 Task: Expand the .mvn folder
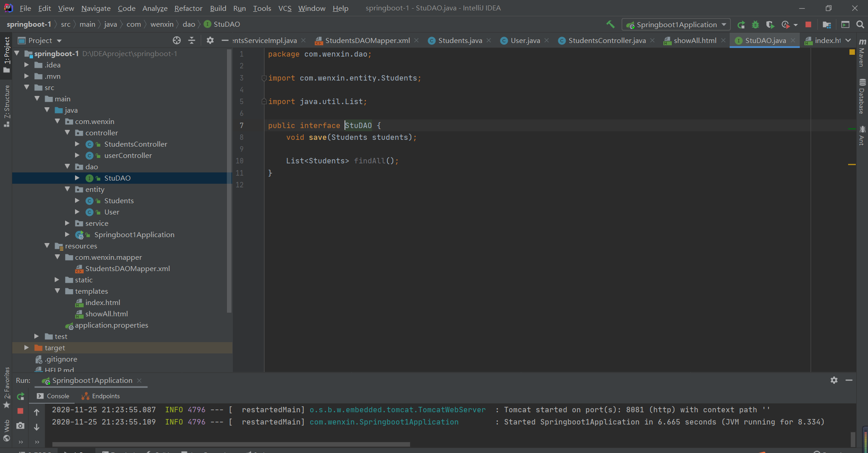pyautogui.click(x=27, y=76)
